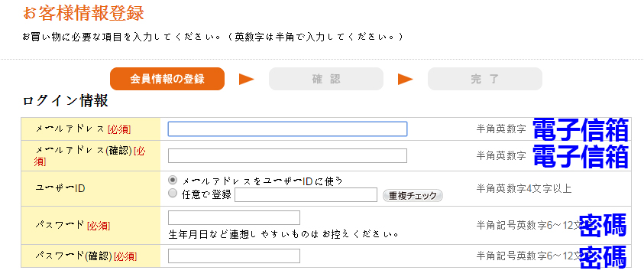The width and height of the screenshot is (644, 277).
Task: Click the パスワード [必須] label
Action: (x=73, y=226)
